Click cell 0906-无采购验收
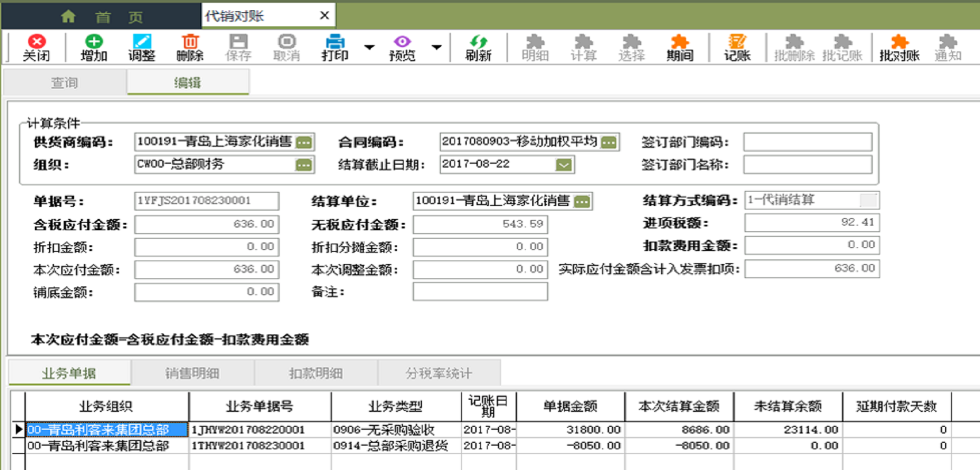 click(396, 430)
